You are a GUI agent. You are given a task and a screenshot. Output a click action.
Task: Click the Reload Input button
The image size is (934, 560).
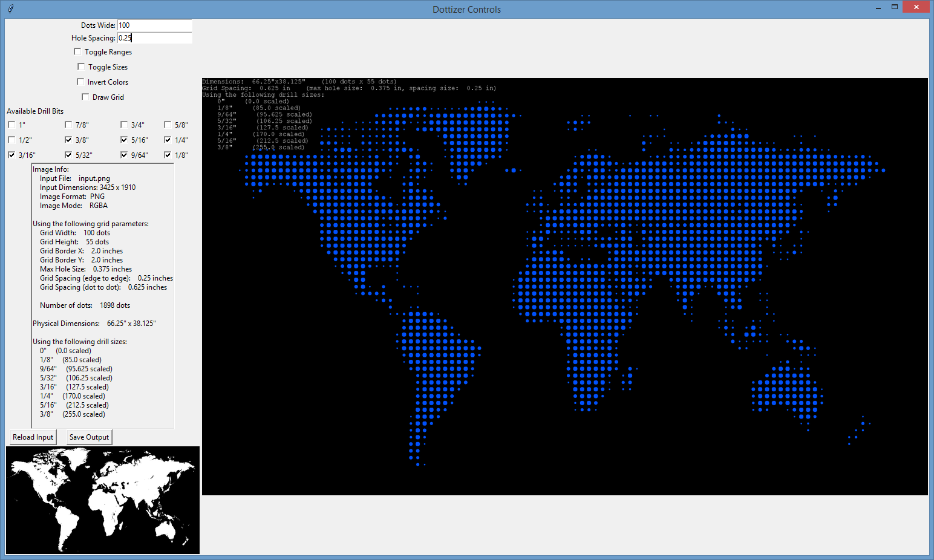tap(33, 437)
